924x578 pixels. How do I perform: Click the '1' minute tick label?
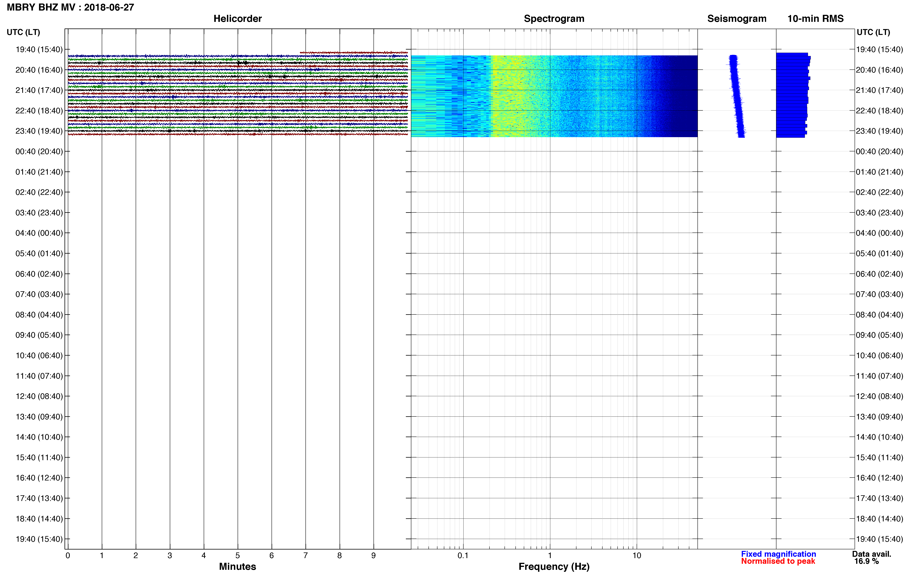coord(102,555)
